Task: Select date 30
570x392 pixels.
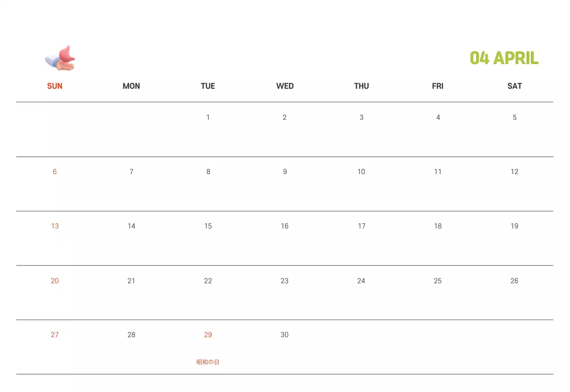Action: pyautogui.click(x=285, y=335)
